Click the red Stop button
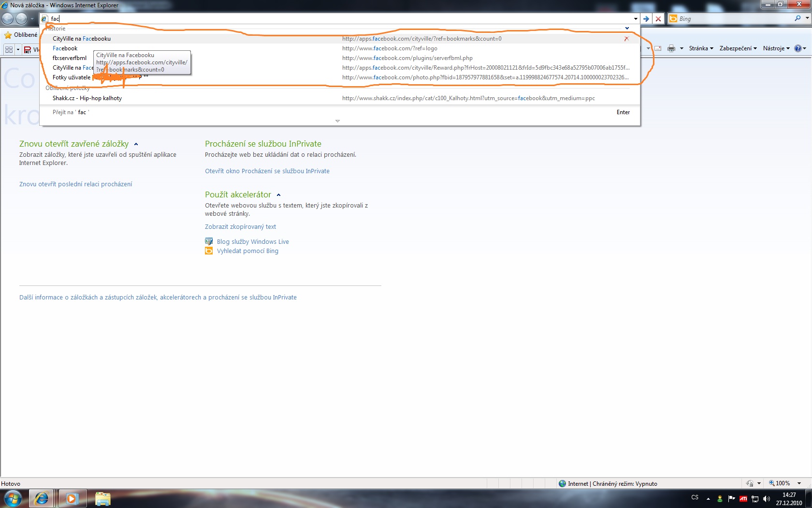This screenshot has width=812, height=508. 658,19
